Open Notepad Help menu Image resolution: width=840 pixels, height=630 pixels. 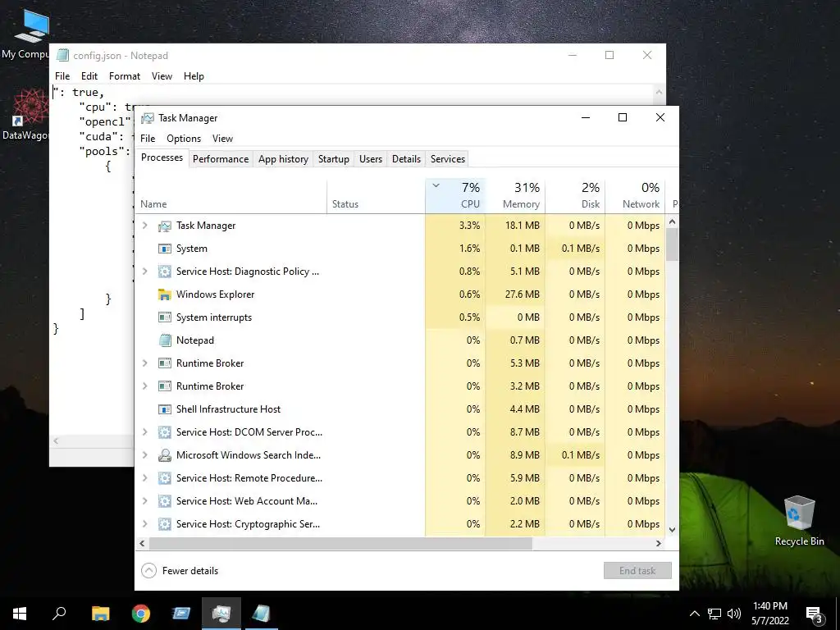[194, 76]
